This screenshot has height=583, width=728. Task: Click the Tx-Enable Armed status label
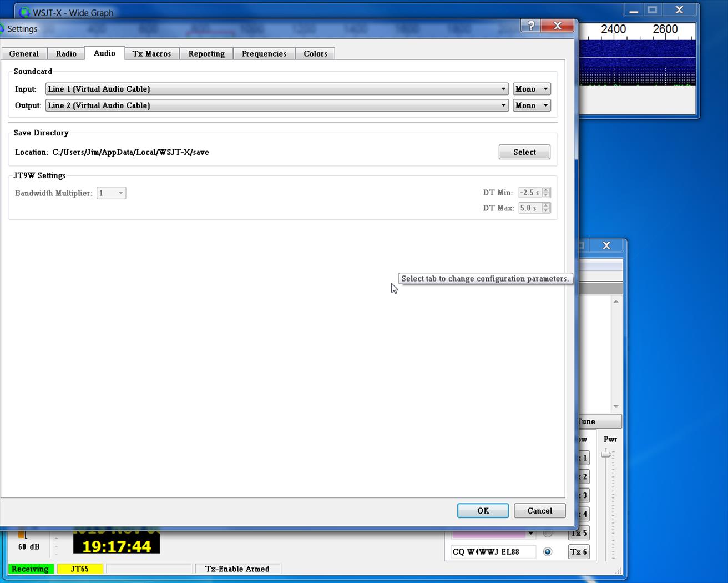point(237,569)
